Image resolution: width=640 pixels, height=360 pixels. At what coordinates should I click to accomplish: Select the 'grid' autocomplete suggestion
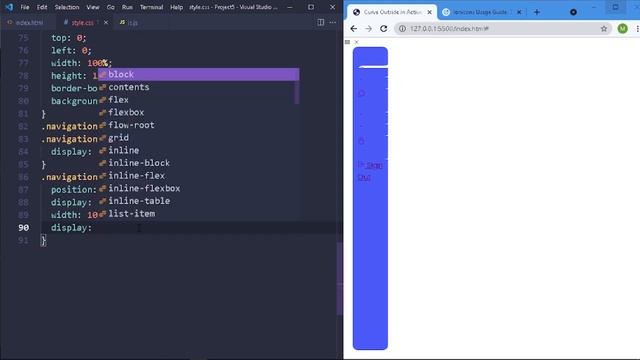tap(198, 138)
